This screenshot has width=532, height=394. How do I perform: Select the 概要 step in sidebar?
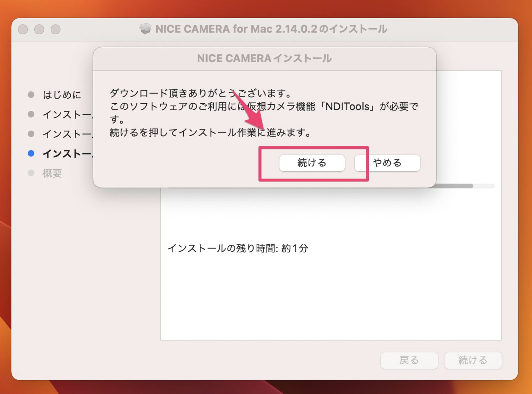52,173
